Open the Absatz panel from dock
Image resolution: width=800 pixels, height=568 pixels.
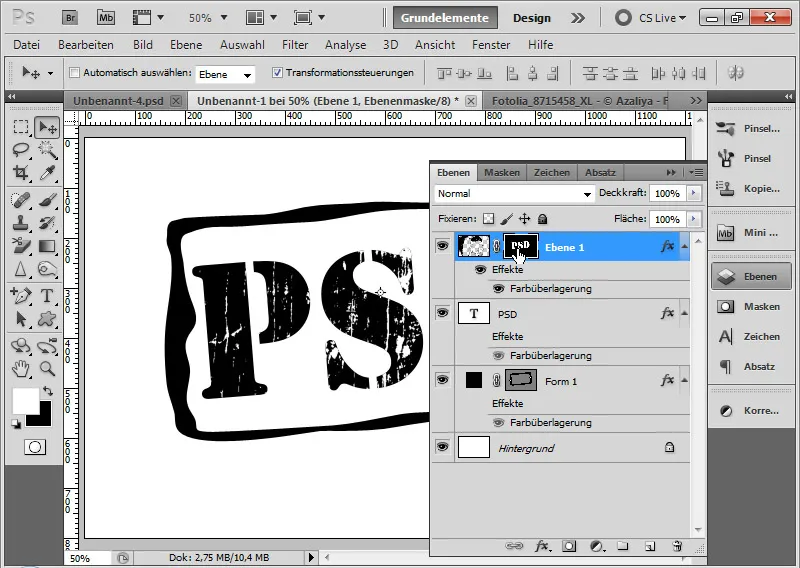751,366
